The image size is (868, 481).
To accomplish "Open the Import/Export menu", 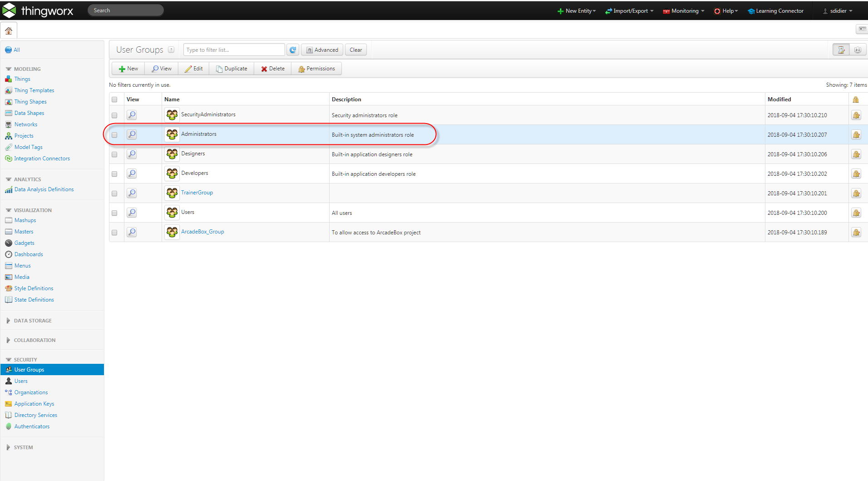I will point(629,11).
